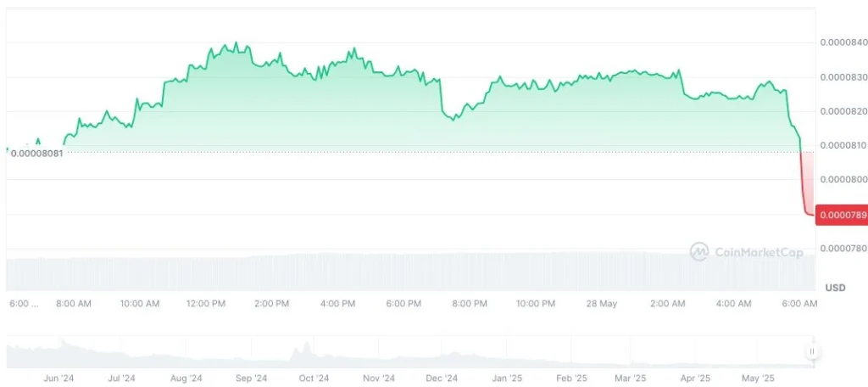The width and height of the screenshot is (868, 387).
Task: Click the CoinMarketCap watermark logo icon
Action: point(699,251)
